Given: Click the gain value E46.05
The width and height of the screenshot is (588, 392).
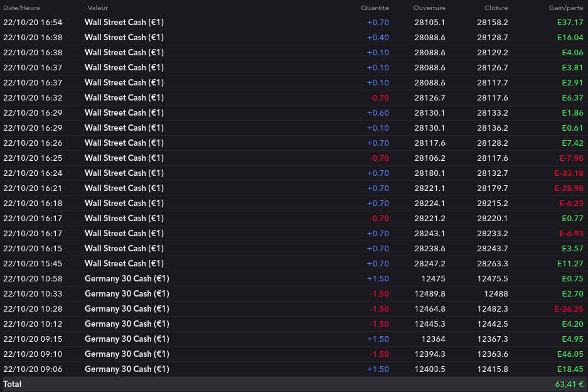Looking at the screenshot, I should click(570, 354).
